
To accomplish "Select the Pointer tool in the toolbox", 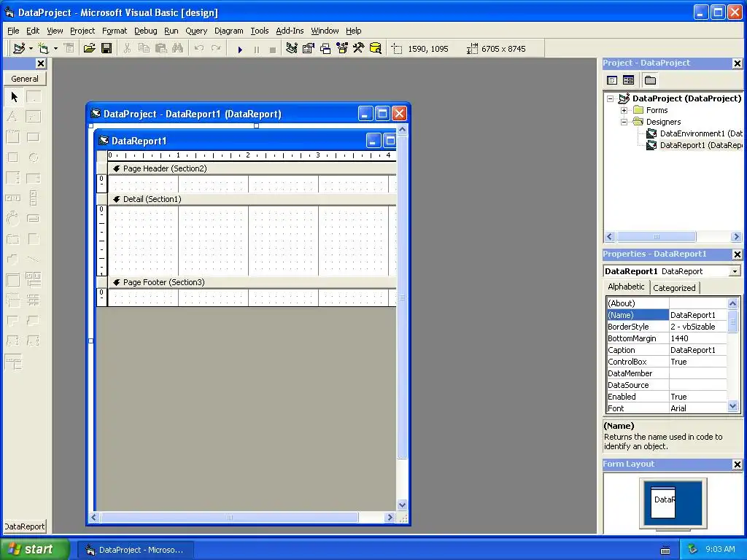I will pos(14,97).
